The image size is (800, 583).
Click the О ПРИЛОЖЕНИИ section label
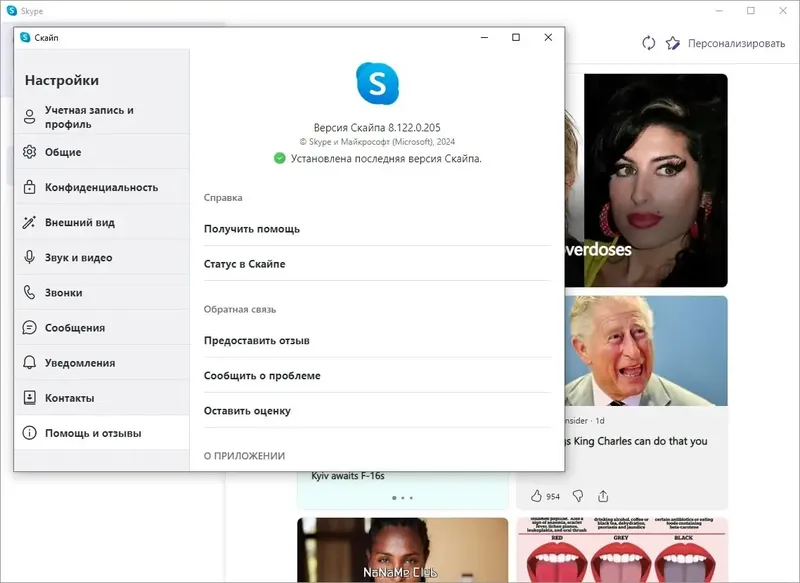click(244, 456)
